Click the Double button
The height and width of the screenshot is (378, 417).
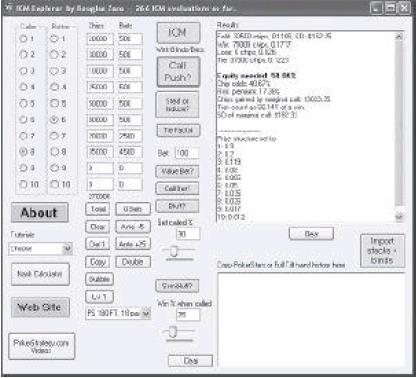click(133, 262)
